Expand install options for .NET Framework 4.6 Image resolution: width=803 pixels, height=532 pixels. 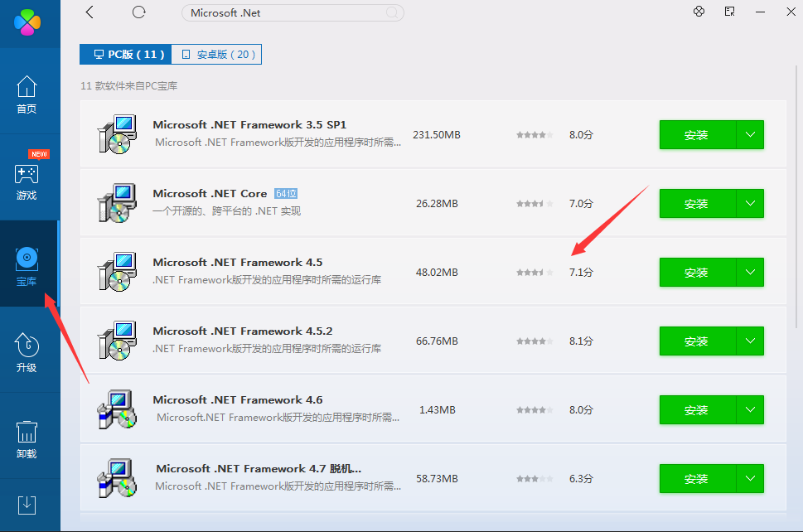click(750, 409)
